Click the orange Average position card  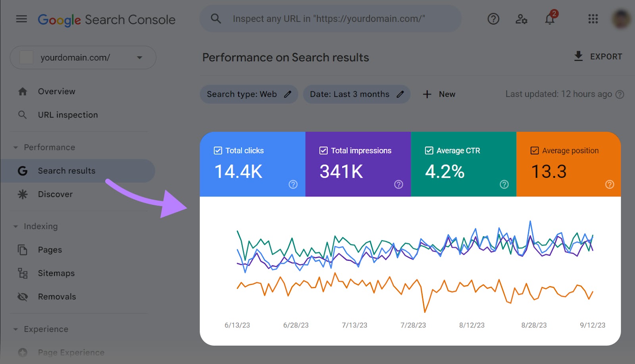568,164
